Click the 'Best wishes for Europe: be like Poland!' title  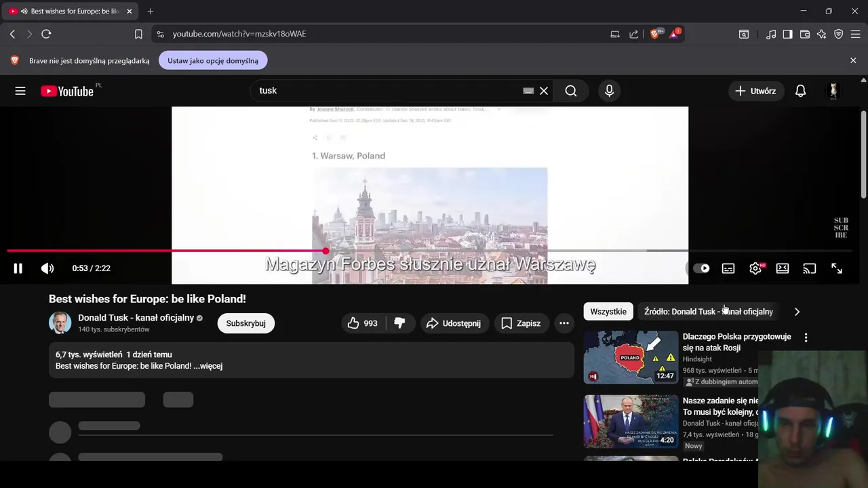click(147, 299)
